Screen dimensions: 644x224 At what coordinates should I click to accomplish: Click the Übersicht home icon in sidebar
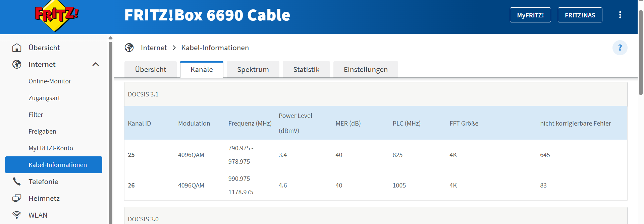(x=17, y=48)
